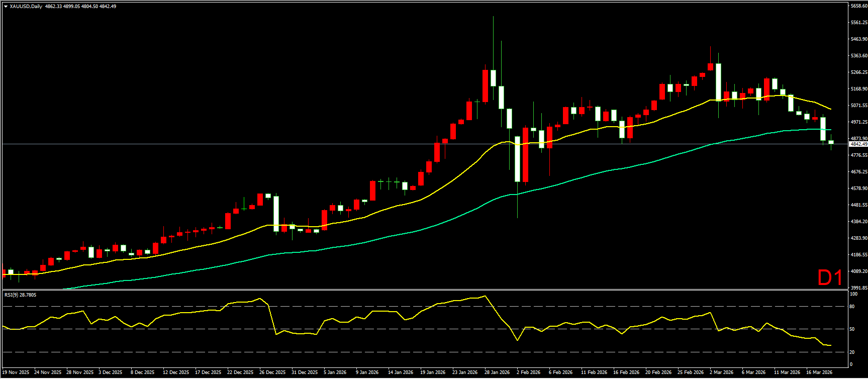Image resolution: width=868 pixels, height=379 pixels.
Task: Click the current price tag 4842.49
Action: pos(858,144)
